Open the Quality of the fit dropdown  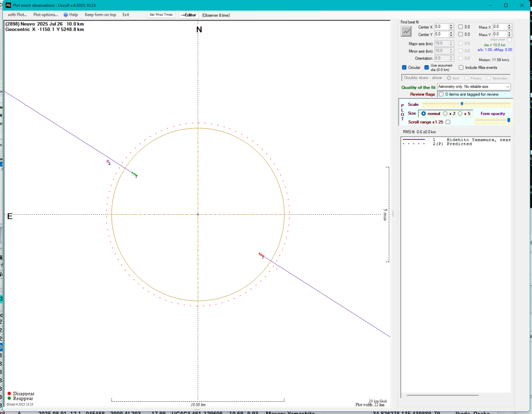507,87
